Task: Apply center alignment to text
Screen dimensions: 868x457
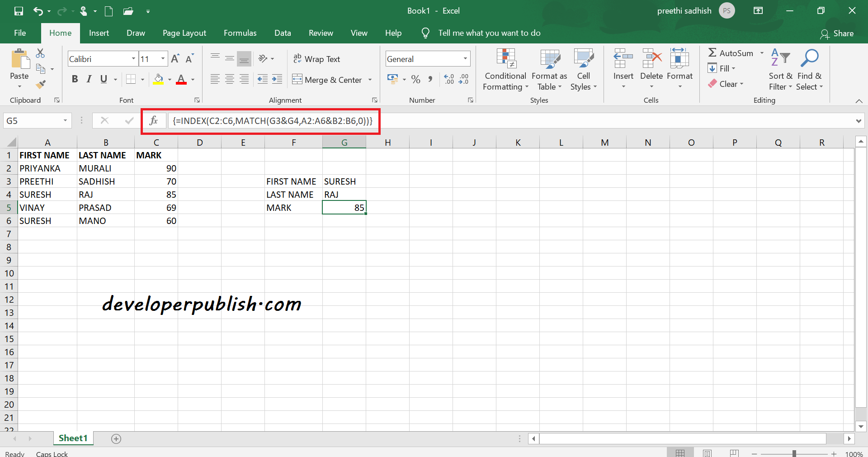Action: [229, 79]
